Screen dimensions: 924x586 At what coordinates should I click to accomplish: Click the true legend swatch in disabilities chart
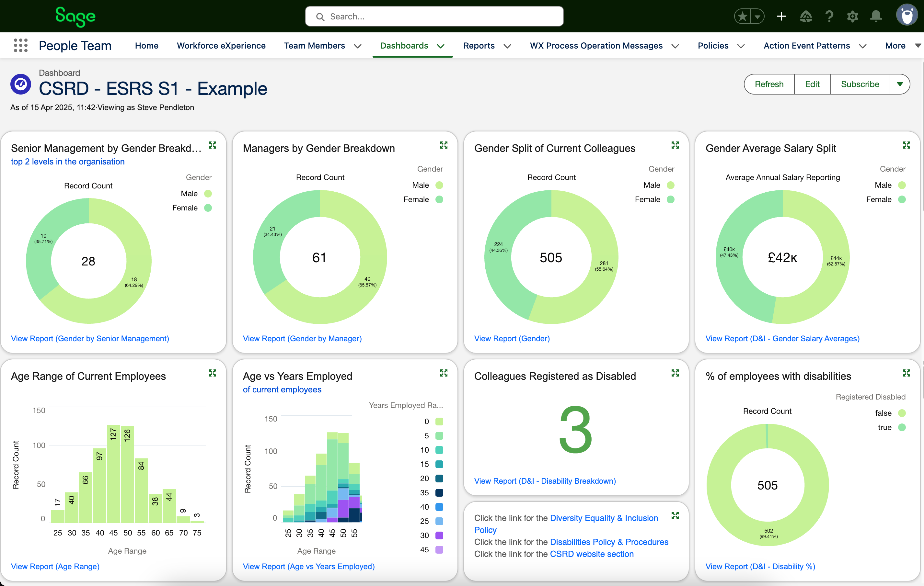(902, 427)
